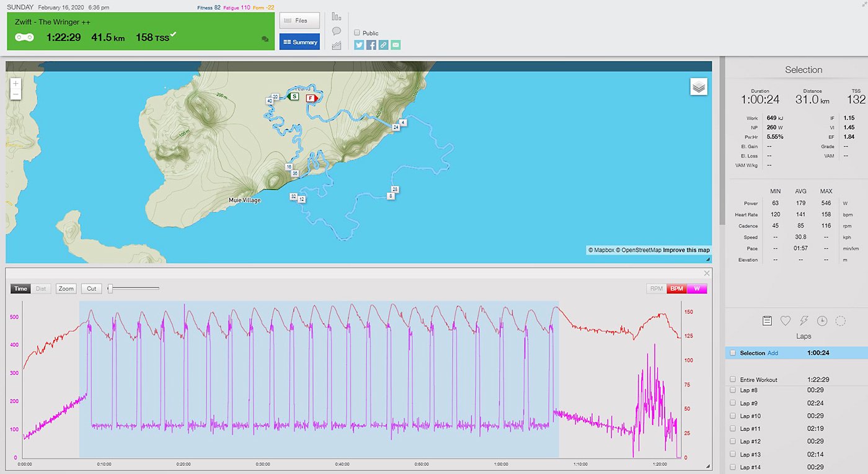This screenshot has height=474, width=868.
Task: Open the Files view
Action: pyautogui.click(x=299, y=20)
